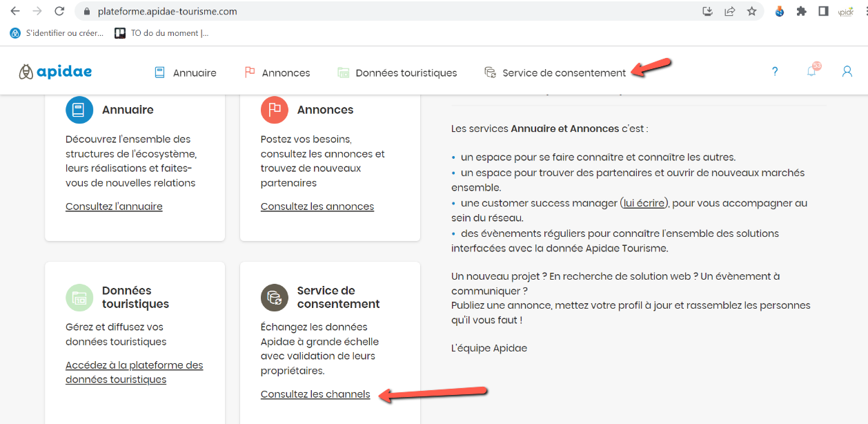This screenshot has height=424, width=868.
Task: Click the "L'équipe Apidae" signature text
Action: [489, 348]
